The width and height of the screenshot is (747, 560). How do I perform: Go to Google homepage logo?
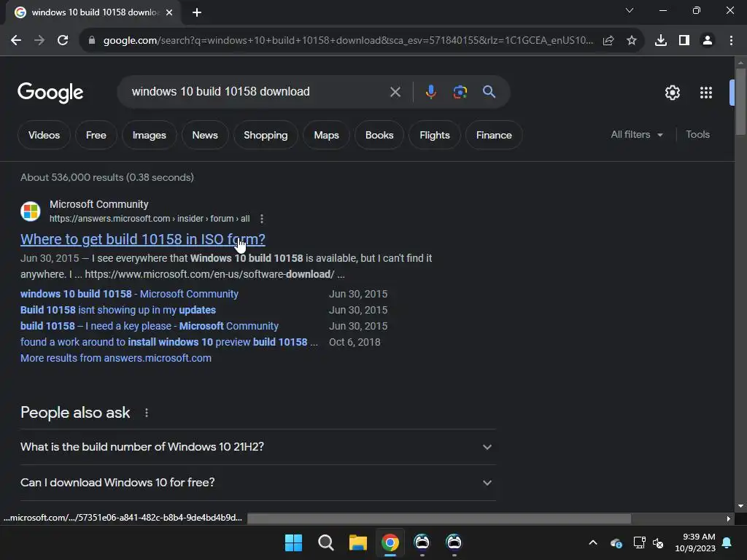[x=50, y=93]
